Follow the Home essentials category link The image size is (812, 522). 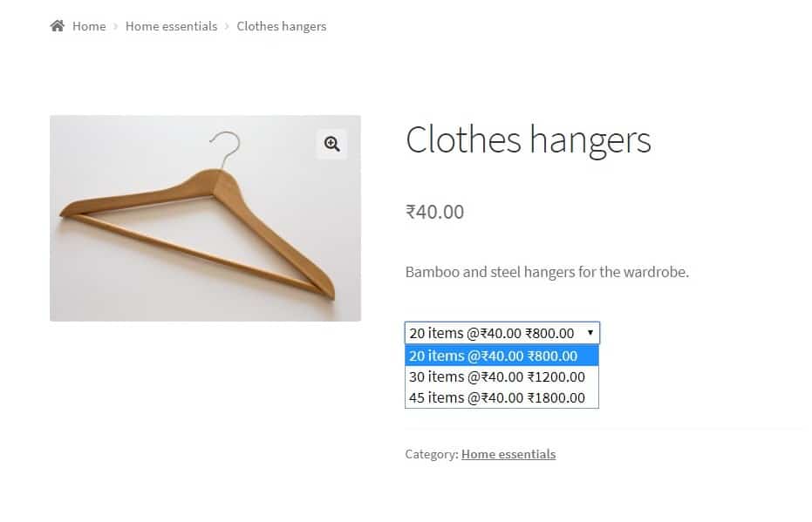point(508,454)
